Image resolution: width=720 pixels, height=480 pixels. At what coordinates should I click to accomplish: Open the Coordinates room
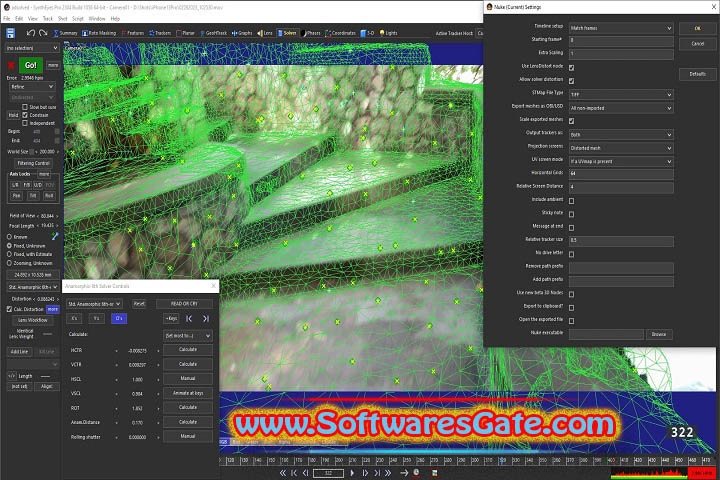point(341,33)
